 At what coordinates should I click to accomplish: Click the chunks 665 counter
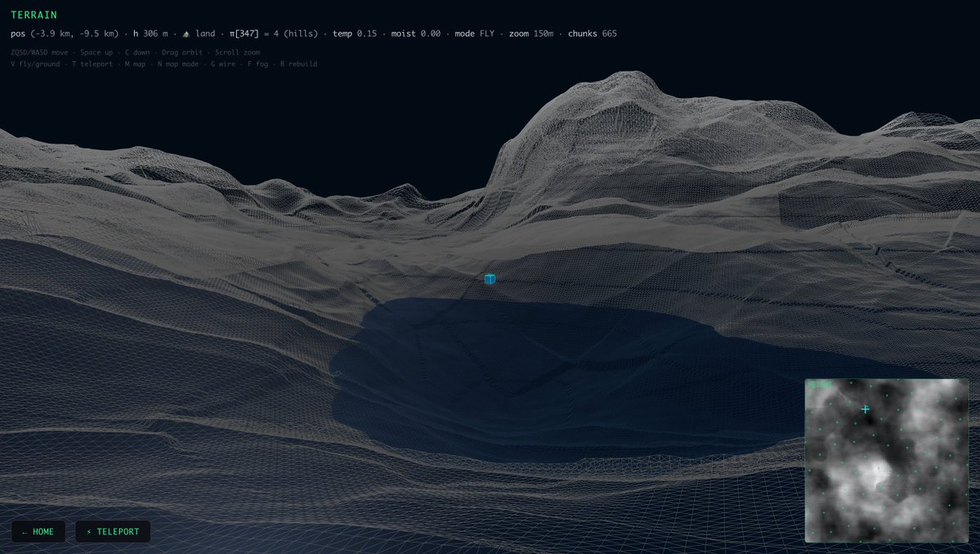coord(594,34)
